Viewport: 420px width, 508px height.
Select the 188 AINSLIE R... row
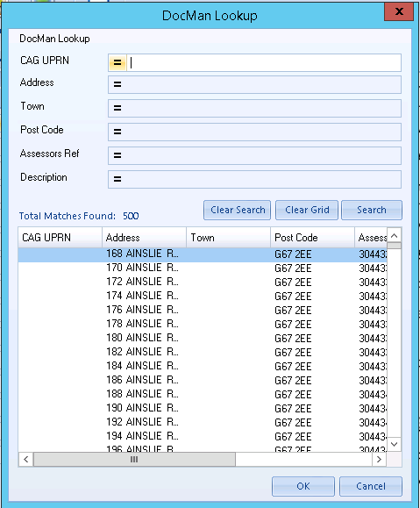(203, 394)
